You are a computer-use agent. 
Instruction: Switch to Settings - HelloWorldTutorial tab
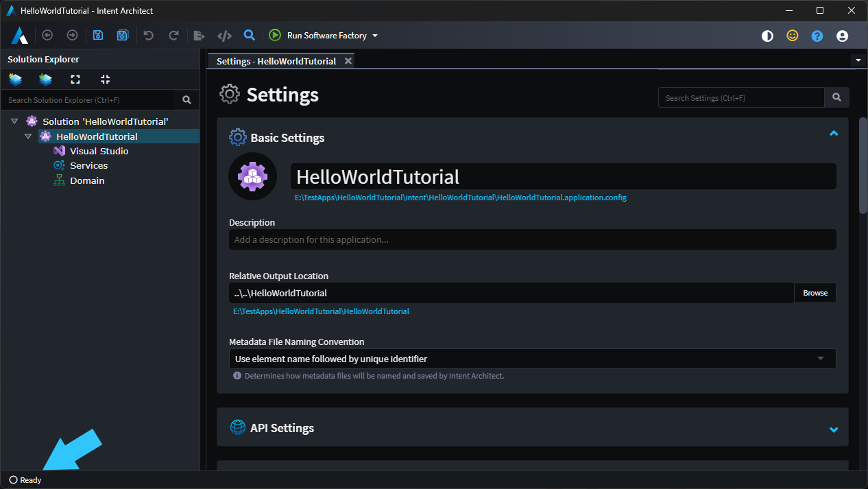(x=276, y=61)
